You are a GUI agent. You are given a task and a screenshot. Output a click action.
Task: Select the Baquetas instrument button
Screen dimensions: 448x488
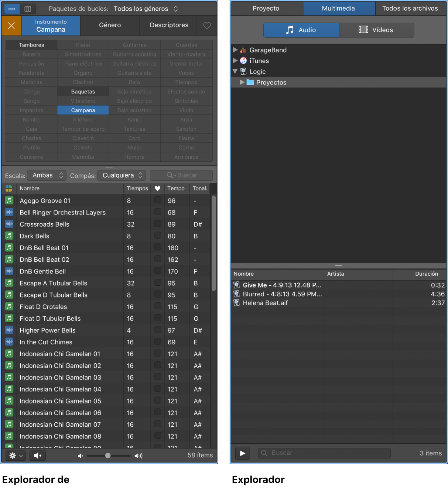click(83, 92)
